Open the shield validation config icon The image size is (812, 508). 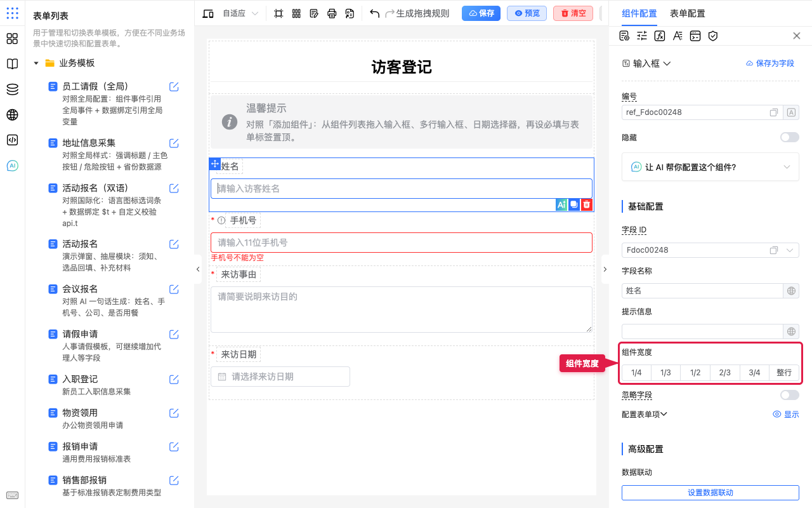[x=713, y=36]
